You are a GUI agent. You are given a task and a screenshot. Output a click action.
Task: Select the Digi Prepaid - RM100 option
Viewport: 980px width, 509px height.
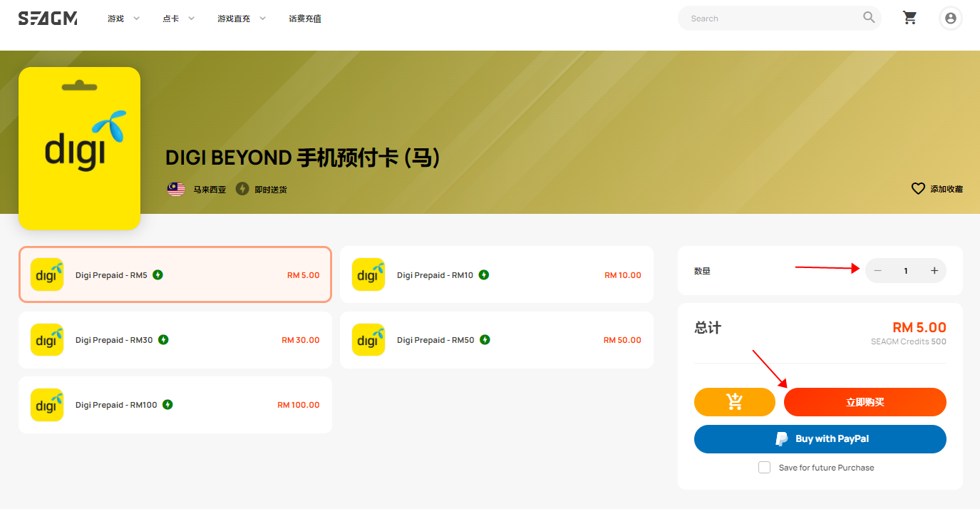tap(175, 405)
